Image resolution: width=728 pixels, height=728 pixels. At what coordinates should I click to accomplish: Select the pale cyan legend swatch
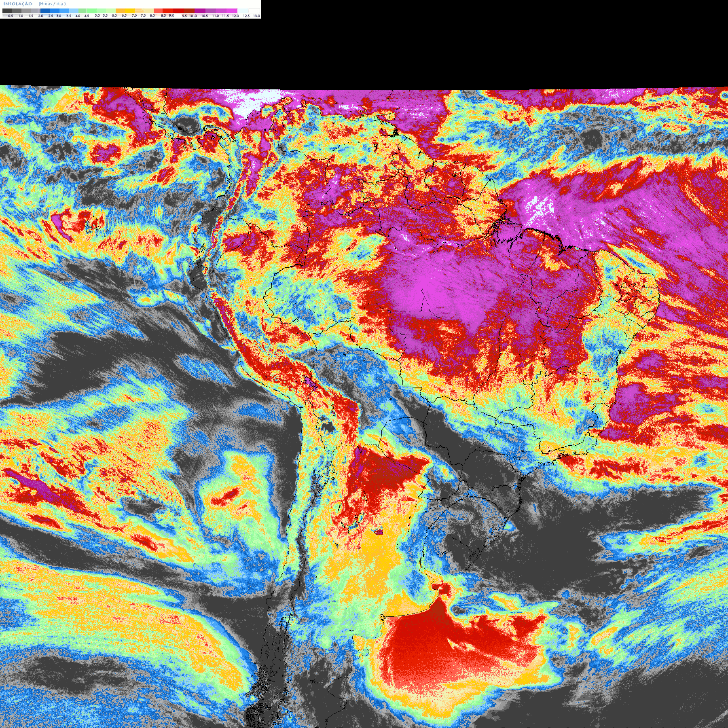tap(243, 11)
